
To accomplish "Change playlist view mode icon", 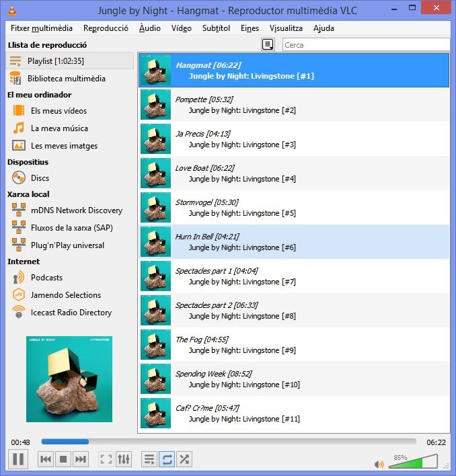I will (x=268, y=44).
